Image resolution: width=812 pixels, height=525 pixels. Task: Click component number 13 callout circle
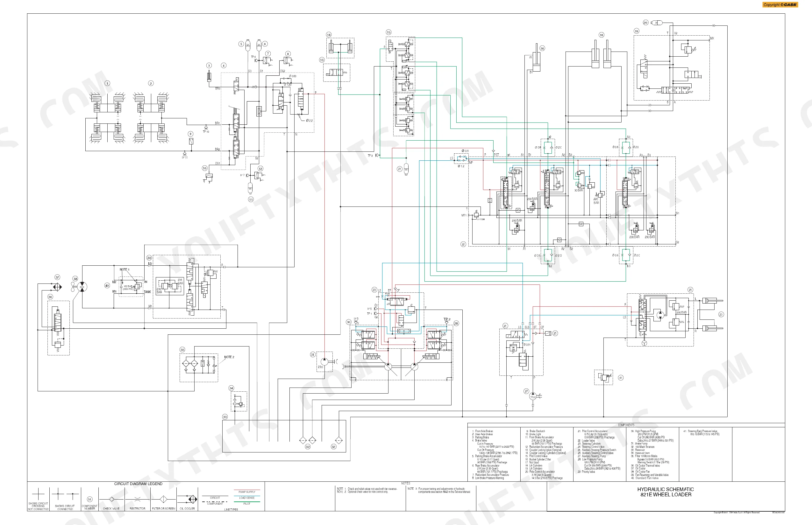click(x=322, y=60)
